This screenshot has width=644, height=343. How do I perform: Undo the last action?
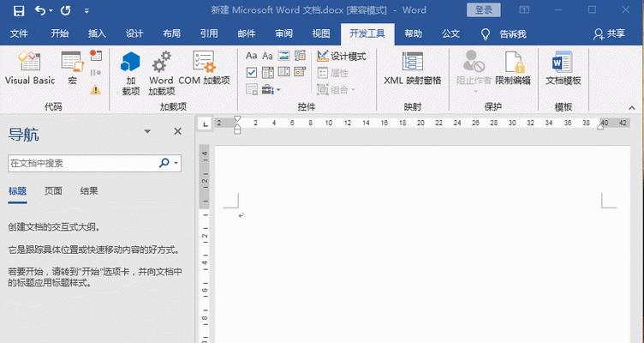[40, 10]
